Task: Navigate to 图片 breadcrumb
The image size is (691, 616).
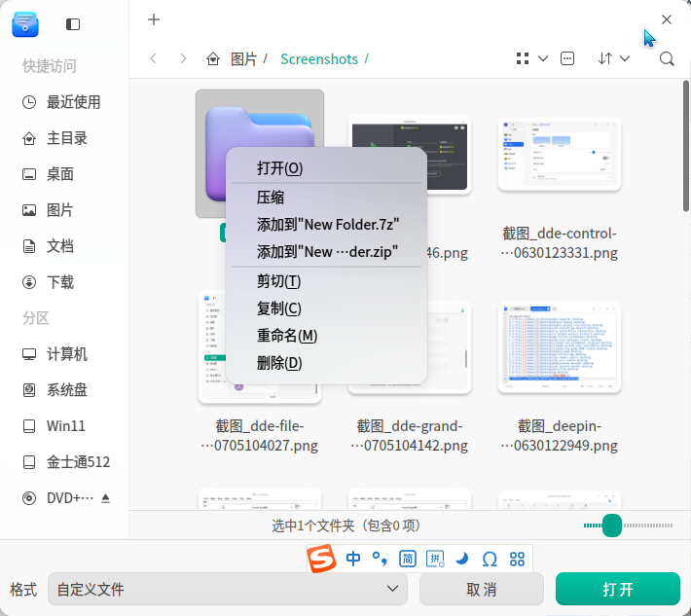Action: 243,59
